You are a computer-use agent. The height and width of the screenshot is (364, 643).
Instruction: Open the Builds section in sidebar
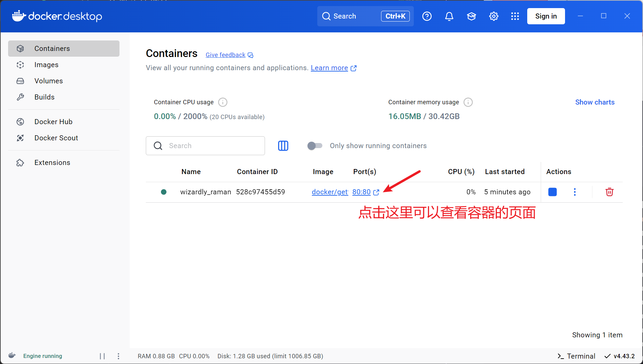[x=44, y=97]
